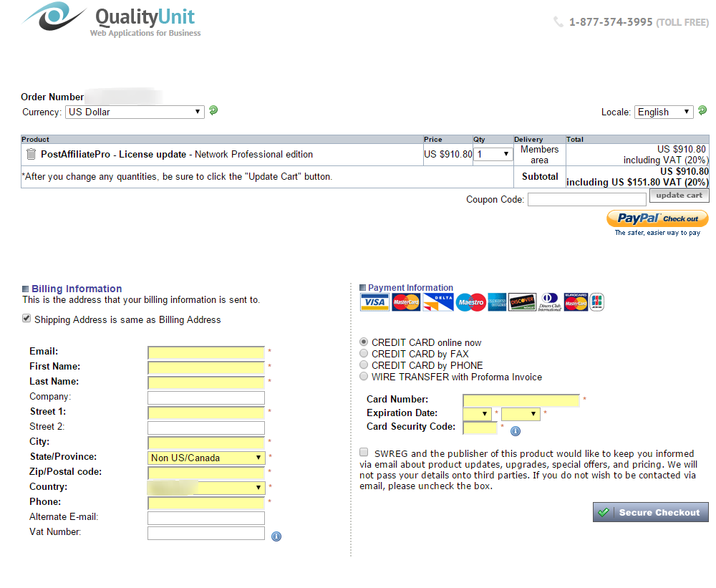
Task: Click the Discover card logo
Action: 523,302
